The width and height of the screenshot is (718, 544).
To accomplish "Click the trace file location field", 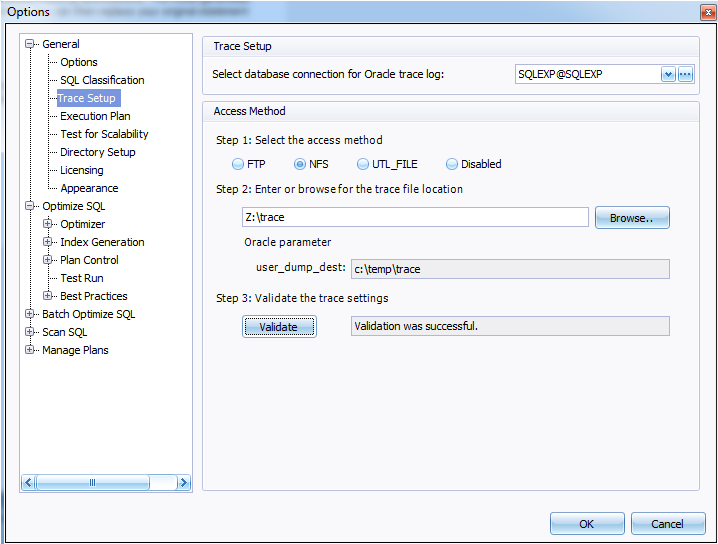I will (414, 218).
